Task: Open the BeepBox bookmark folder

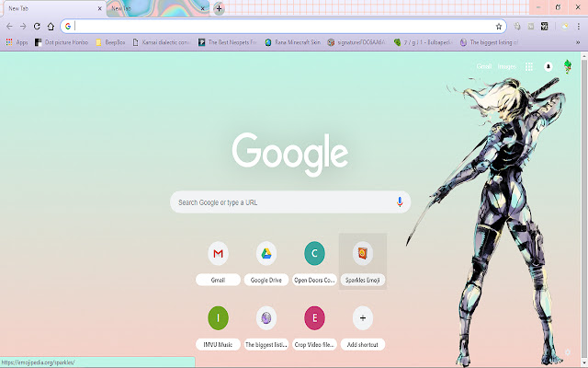Action: [x=110, y=42]
